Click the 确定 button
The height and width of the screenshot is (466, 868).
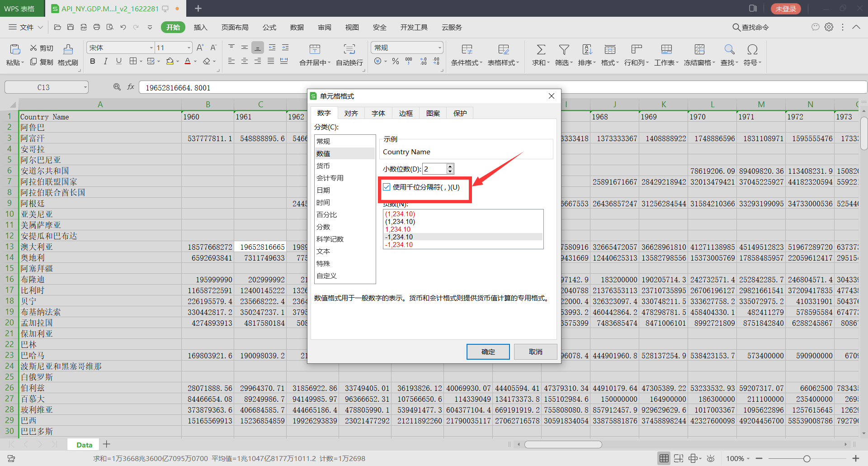click(x=488, y=352)
